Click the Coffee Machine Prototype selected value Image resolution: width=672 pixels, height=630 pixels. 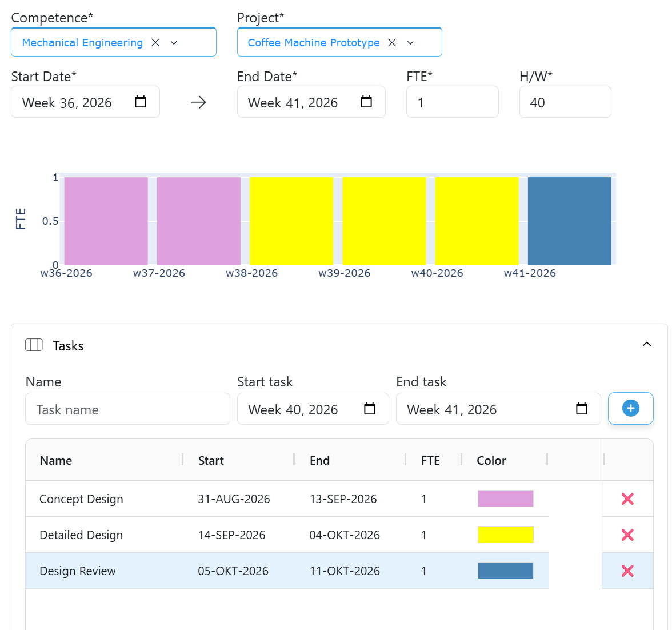[314, 42]
